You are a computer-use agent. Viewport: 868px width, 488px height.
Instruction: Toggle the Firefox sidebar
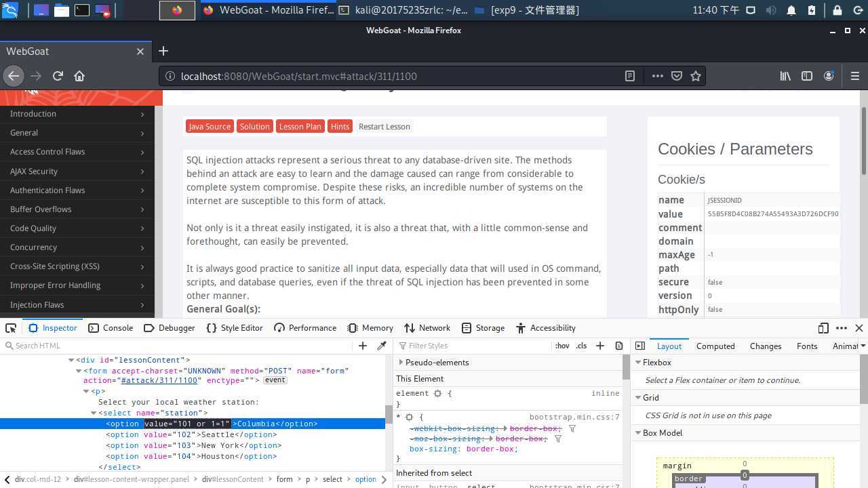[807, 76]
